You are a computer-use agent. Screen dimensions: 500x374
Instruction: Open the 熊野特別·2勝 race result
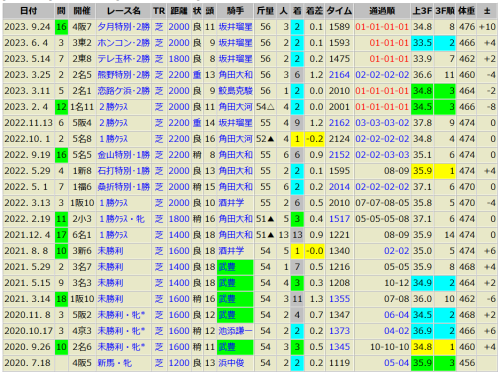[124, 75]
